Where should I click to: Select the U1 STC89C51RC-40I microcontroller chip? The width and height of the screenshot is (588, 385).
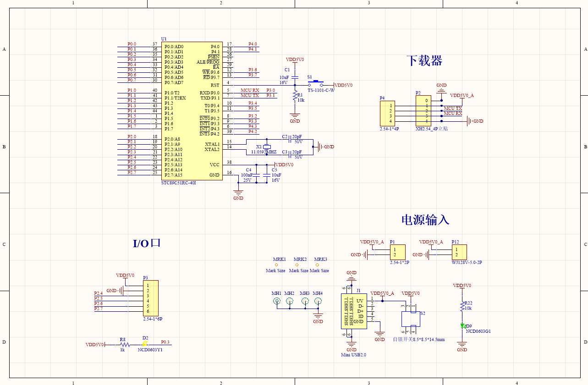[x=192, y=111]
